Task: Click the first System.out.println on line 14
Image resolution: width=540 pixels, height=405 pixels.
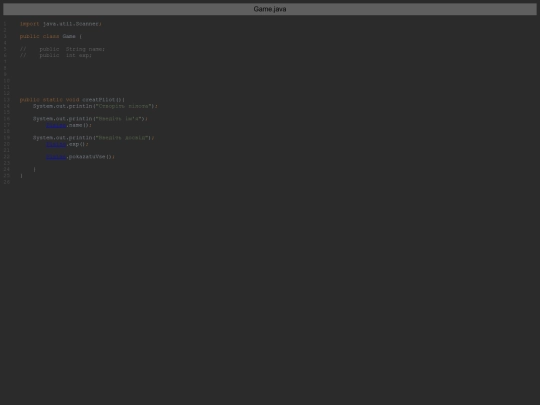Action: pyautogui.click(x=95, y=106)
